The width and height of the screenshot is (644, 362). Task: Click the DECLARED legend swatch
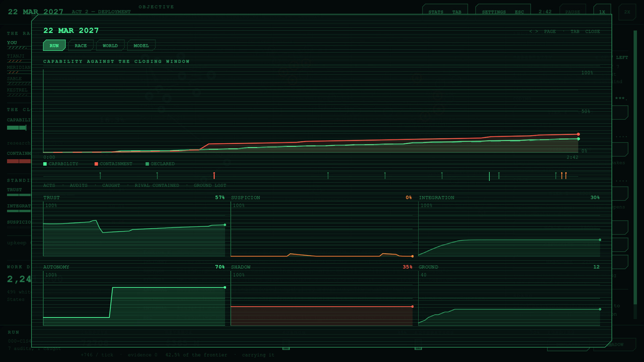pos(147,164)
